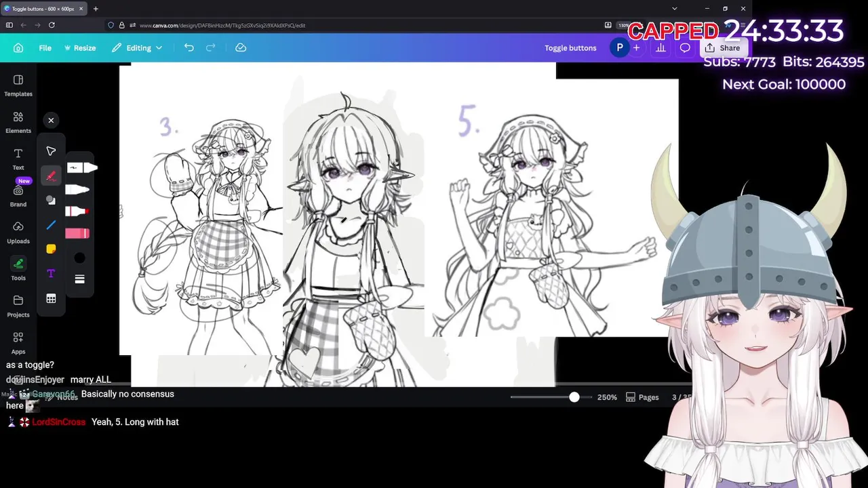Open the comments speech bubble icon

[x=685, y=47]
